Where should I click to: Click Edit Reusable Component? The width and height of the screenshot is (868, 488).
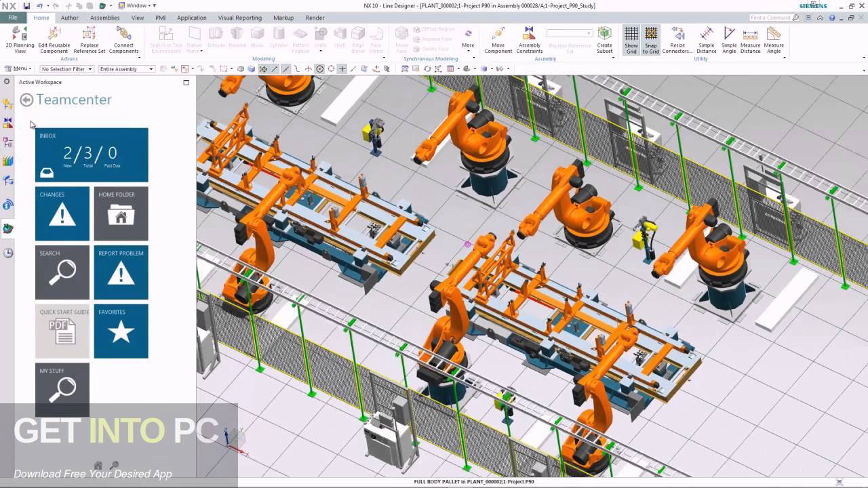coord(54,40)
